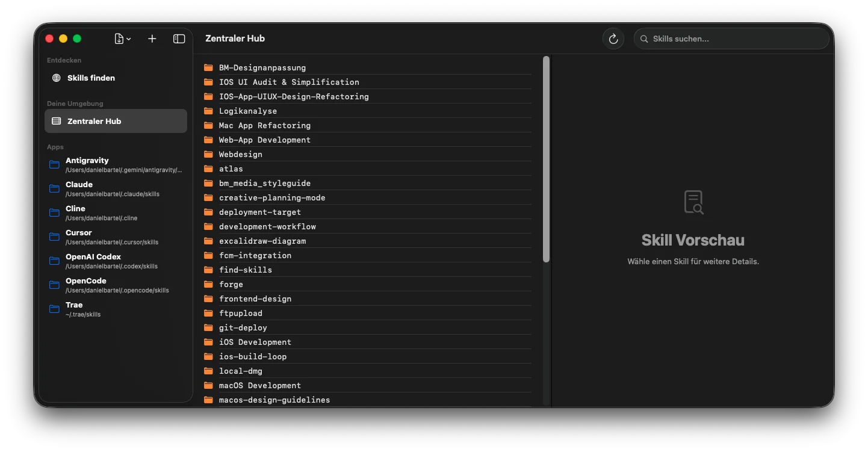Click the document import icon in the toolbar
This screenshot has width=868, height=452.
tap(119, 39)
